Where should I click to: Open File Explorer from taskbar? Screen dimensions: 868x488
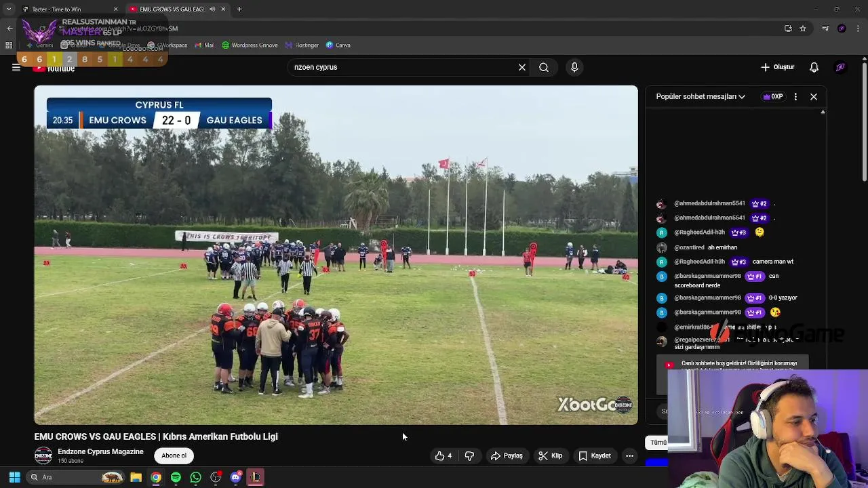(136, 477)
